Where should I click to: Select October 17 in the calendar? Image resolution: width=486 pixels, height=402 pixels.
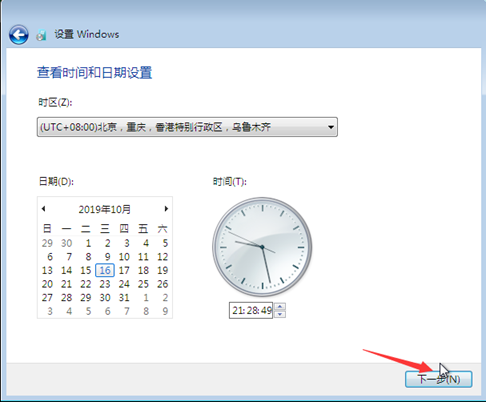124,270
